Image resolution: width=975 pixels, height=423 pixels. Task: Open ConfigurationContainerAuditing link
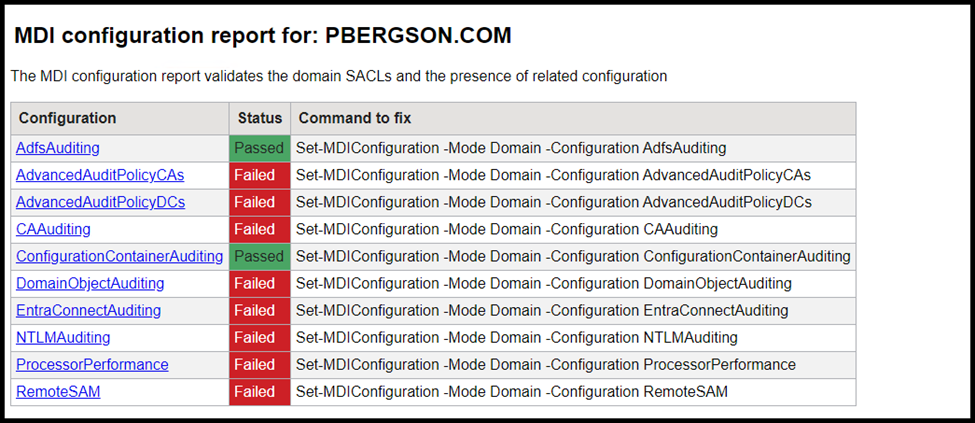[x=119, y=256]
